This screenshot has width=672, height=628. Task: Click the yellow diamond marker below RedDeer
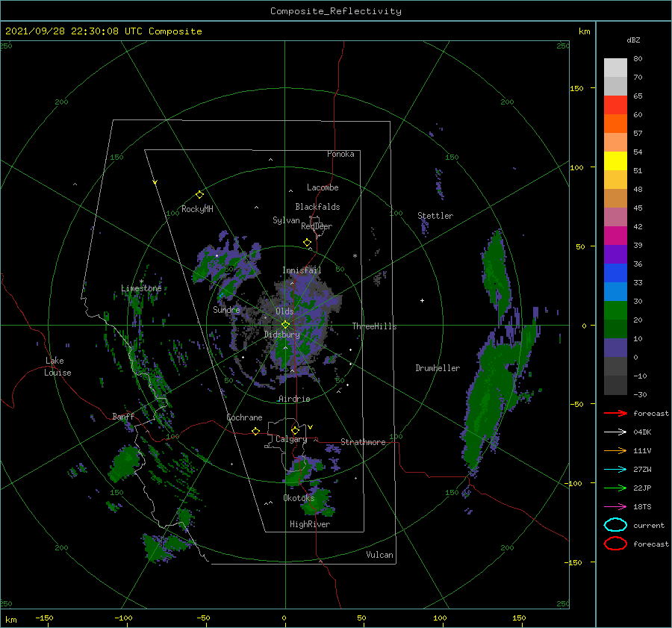tap(307, 243)
